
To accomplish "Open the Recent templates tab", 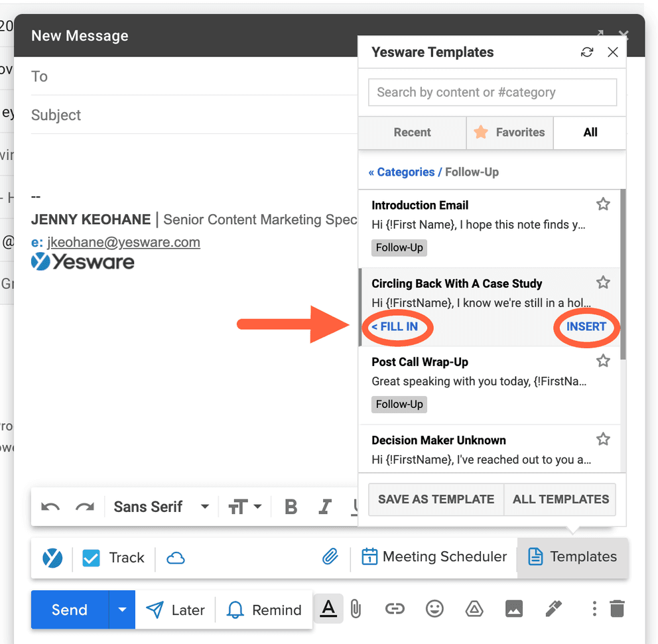I will click(412, 133).
